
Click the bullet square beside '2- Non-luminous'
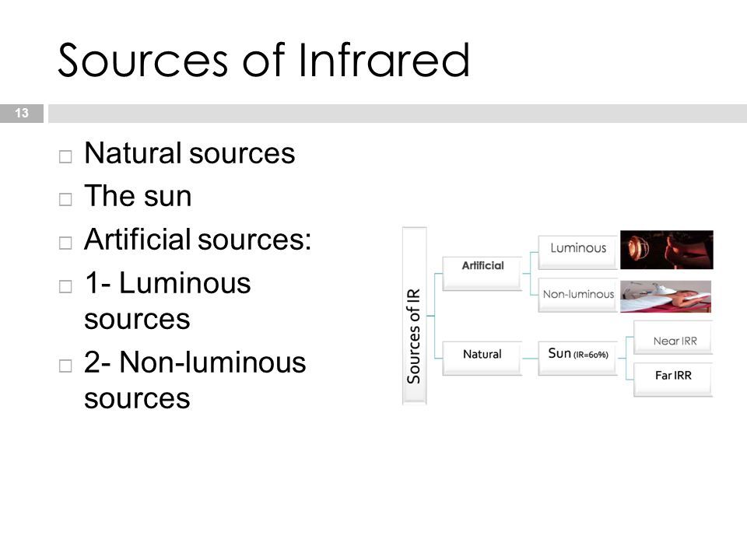65,366
